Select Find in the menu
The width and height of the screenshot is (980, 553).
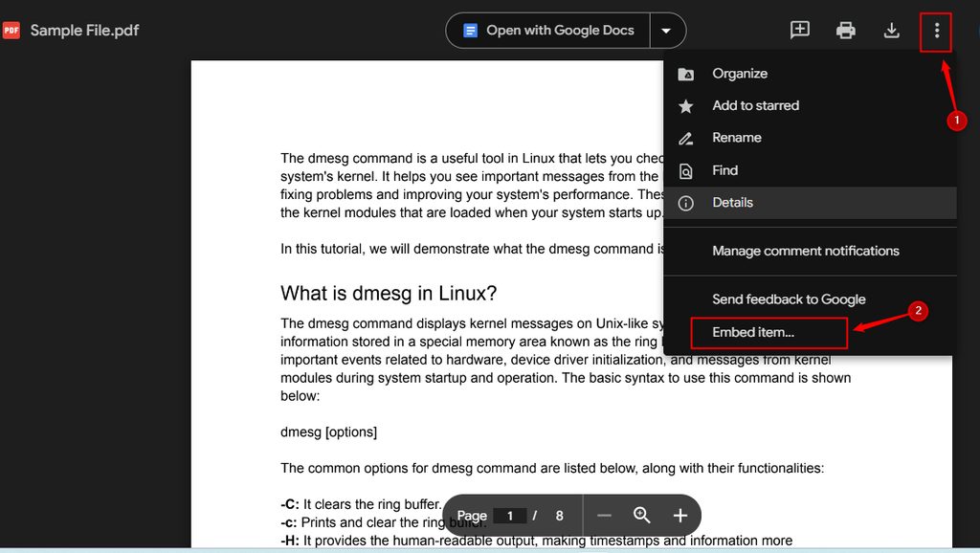point(810,170)
